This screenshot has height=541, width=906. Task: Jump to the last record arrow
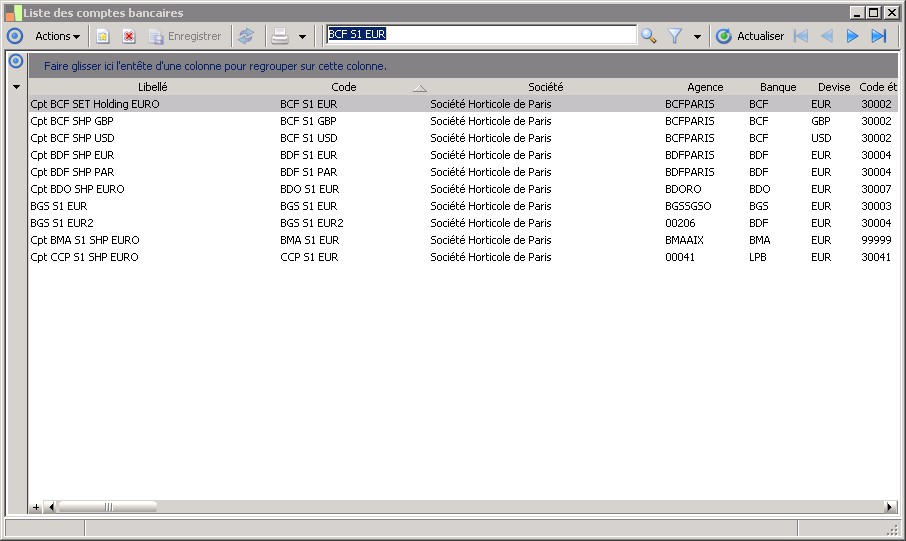[x=879, y=36]
